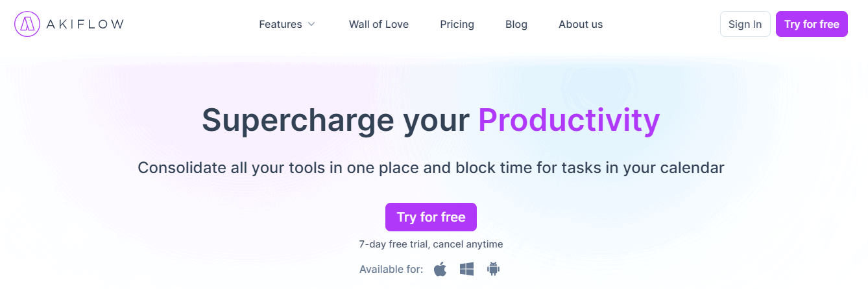Image resolution: width=868 pixels, height=289 pixels.
Task: Click the purple Productivity headline word
Action: (x=569, y=121)
